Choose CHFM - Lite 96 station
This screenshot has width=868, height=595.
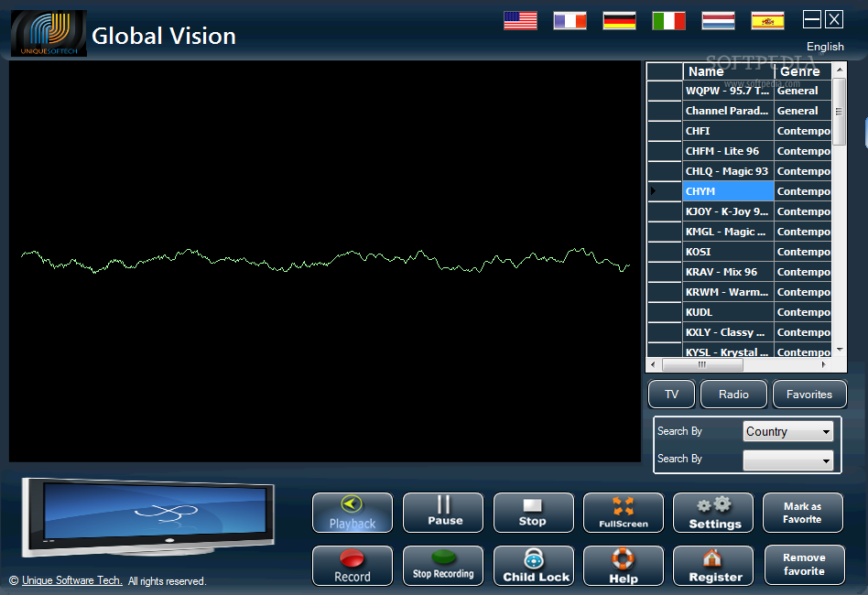(728, 151)
